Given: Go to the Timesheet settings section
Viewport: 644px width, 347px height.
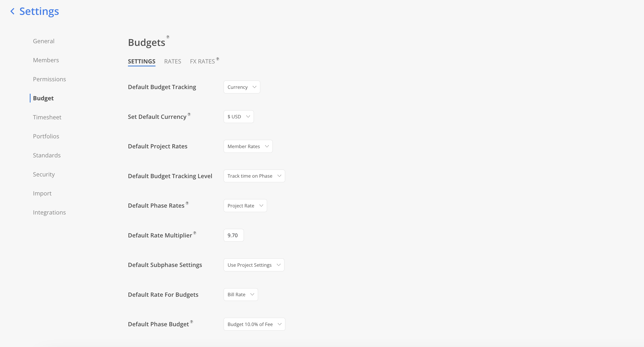Looking at the screenshot, I should 47,117.
